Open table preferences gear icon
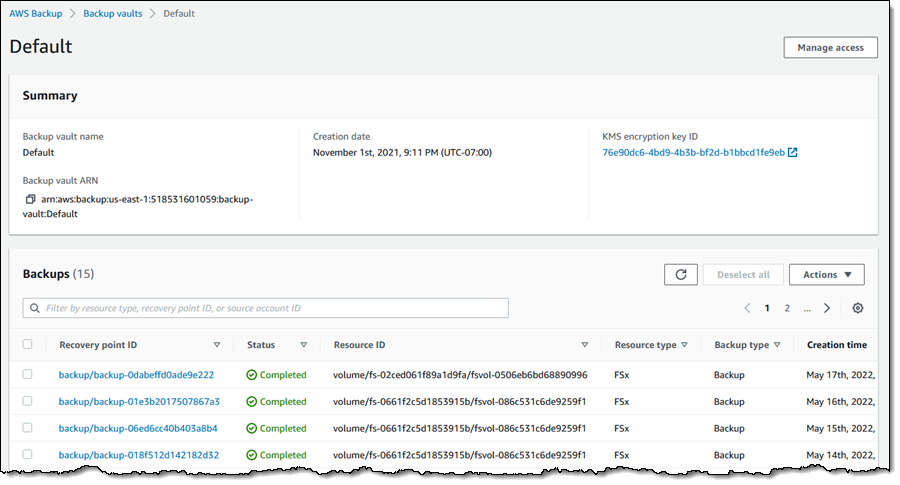This screenshot has width=900, height=485. [858, 308]
